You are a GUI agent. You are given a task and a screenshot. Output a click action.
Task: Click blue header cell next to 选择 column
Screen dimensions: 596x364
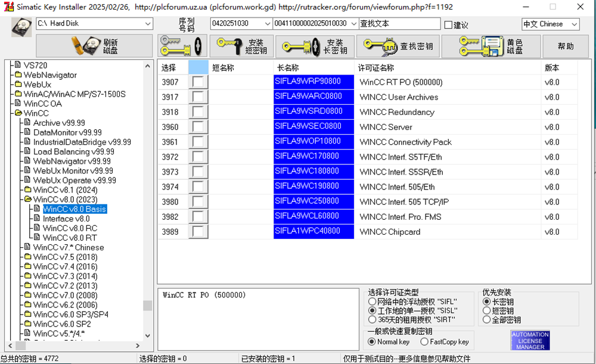click(198, 67)
